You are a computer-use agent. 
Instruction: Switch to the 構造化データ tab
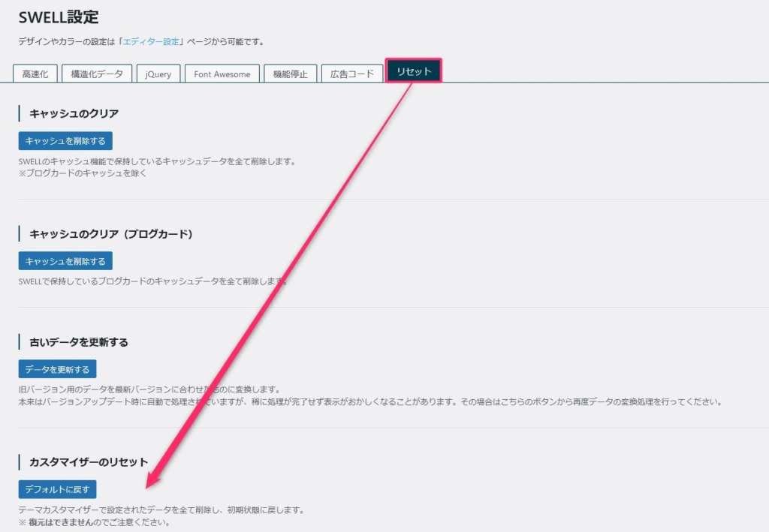coord(97,74)
